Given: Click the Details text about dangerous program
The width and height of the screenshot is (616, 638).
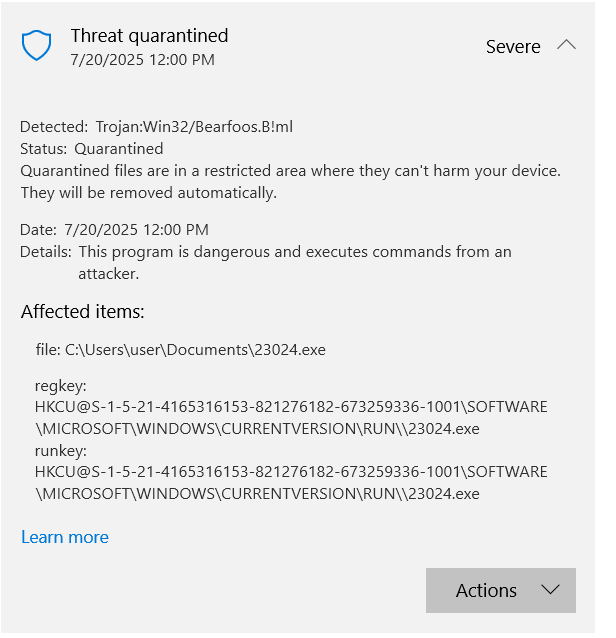Looking at the screenshot, I should [295, 263].
